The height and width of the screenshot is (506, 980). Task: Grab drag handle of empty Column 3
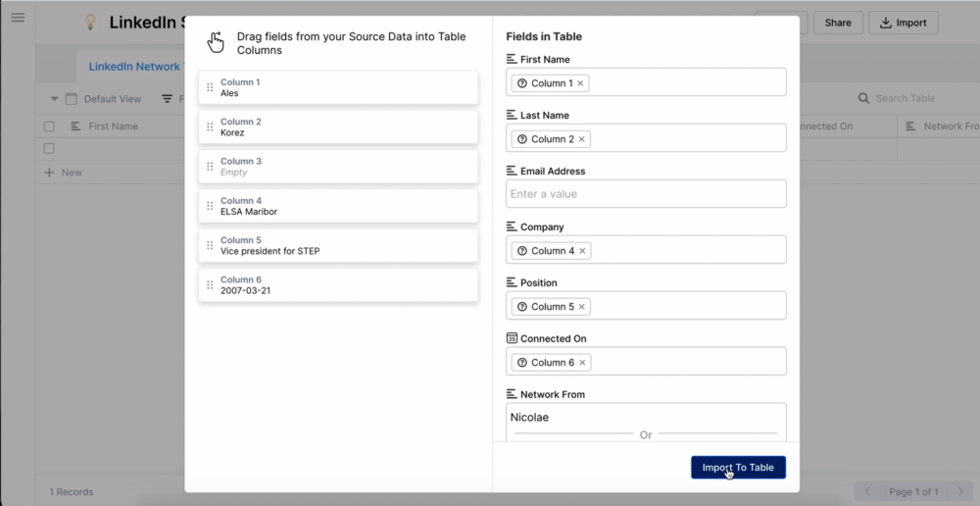click(210, 167)
